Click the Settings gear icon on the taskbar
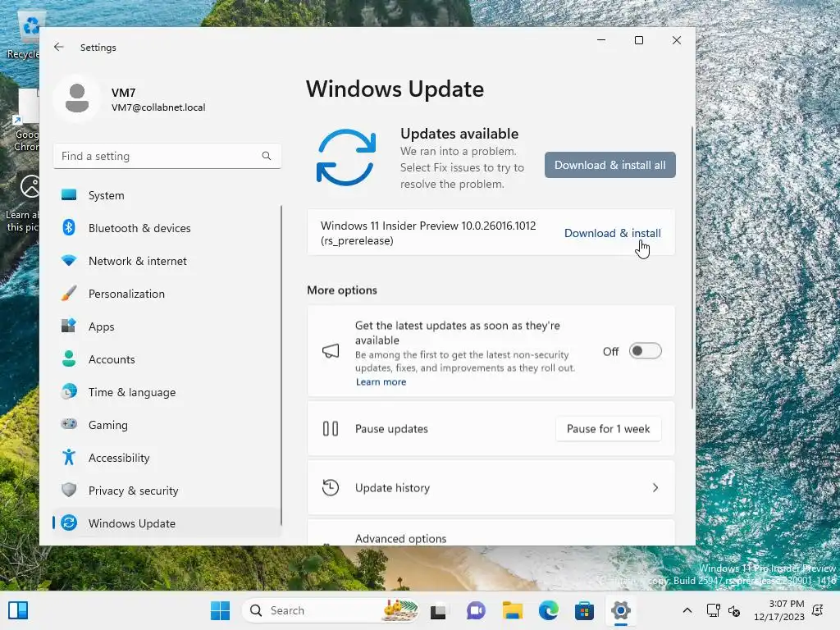Viewport: 840px width, 630px height. click(620, 610)
